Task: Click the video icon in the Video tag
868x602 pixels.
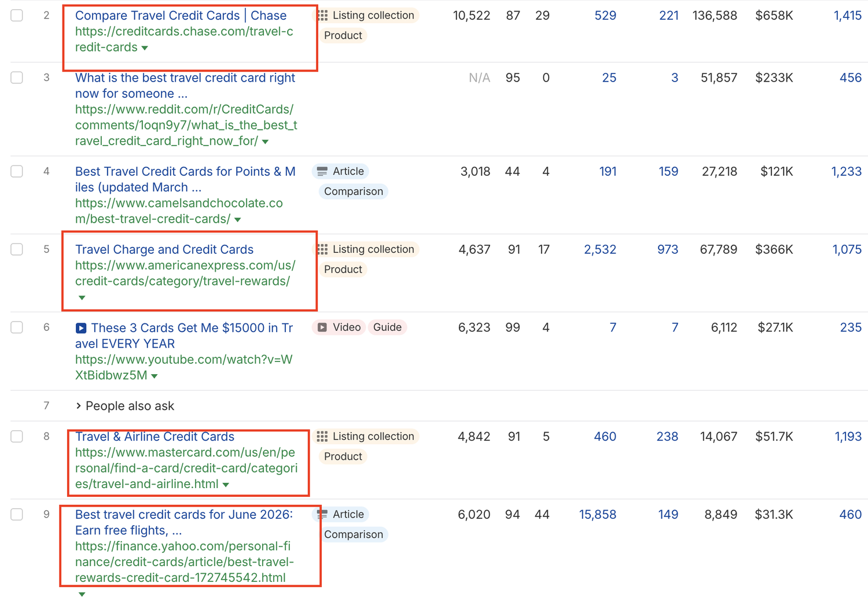Action: coord(322,327)
